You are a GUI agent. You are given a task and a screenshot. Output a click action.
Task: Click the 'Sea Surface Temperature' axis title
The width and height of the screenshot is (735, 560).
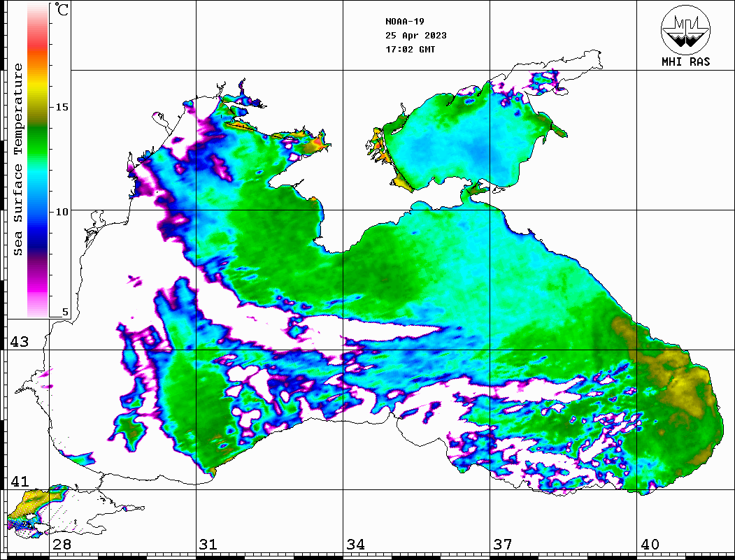pos(17,160)
